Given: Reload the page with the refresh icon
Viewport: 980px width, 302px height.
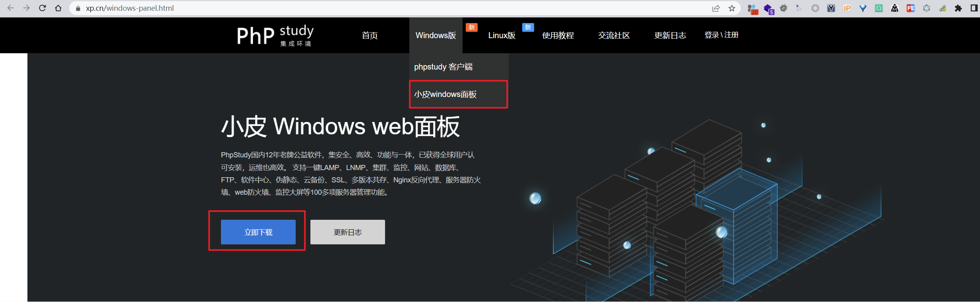Looking at the screenshot, I should click(x=43, y=8).
